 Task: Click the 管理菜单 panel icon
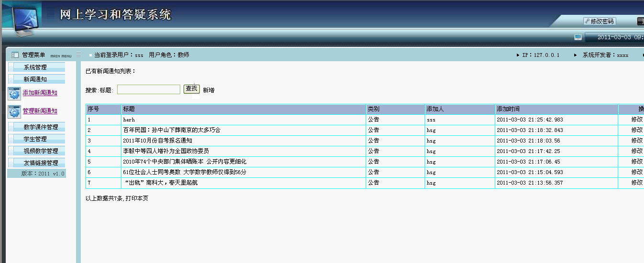(15, 55)
